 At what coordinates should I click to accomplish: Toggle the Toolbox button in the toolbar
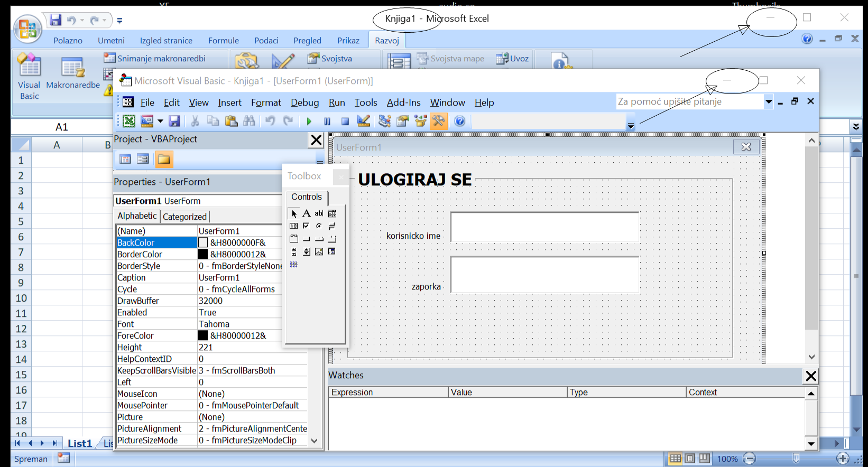click(438, 122)
